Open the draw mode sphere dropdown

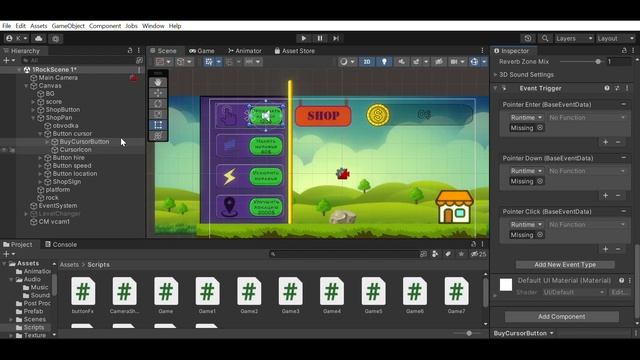(x=347, y=62)
